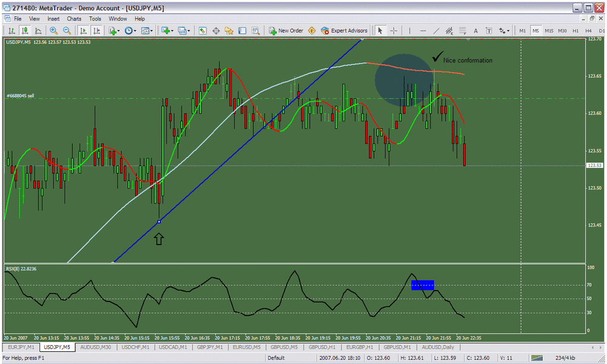
Task: Select the text label tool
Action: click(489, 30)
